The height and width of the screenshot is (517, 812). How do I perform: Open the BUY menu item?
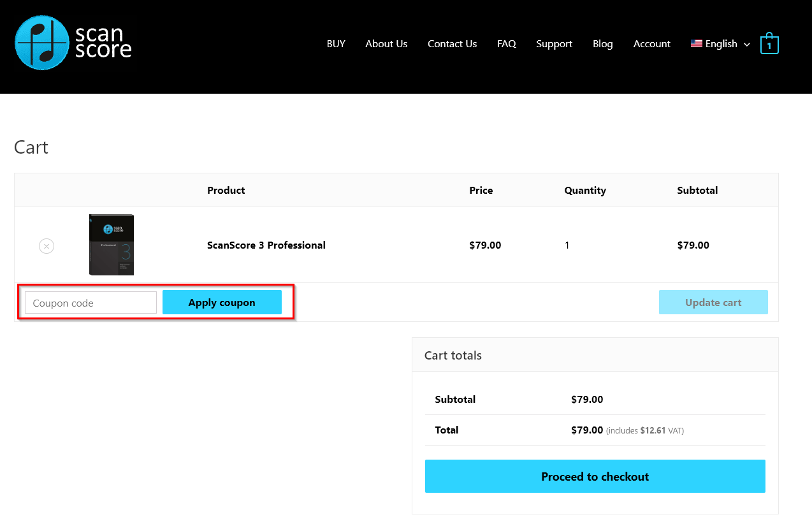[336, 44]
